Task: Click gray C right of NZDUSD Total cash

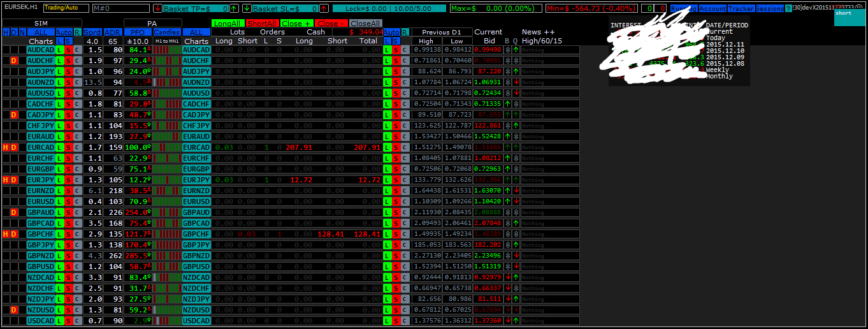Action: pyautogui.click(x=404, y=310)
